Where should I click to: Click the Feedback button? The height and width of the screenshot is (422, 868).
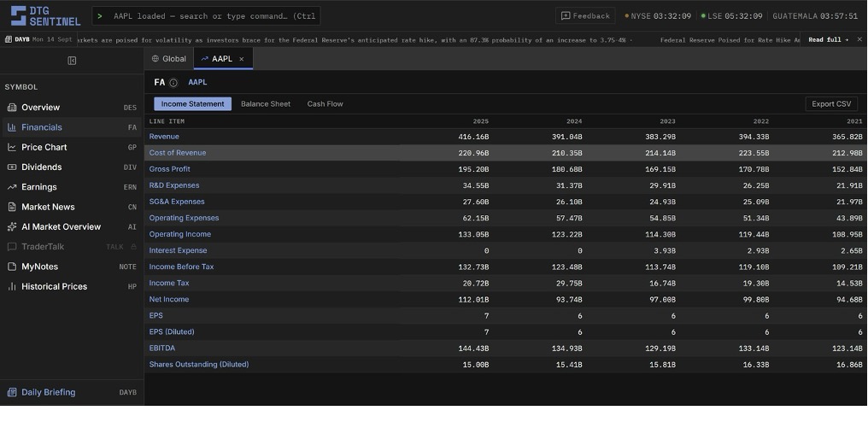[x=585, y=16]
